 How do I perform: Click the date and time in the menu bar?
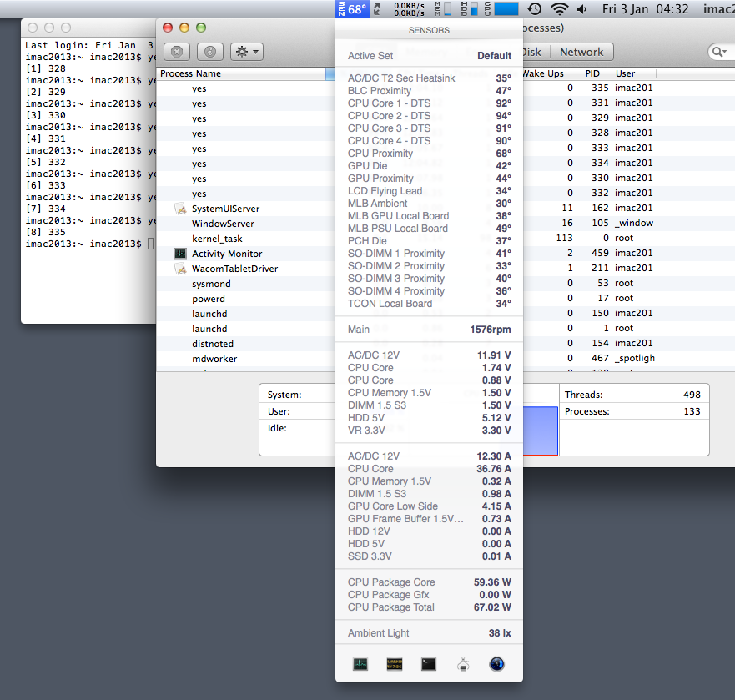click(x=646, y=9)
